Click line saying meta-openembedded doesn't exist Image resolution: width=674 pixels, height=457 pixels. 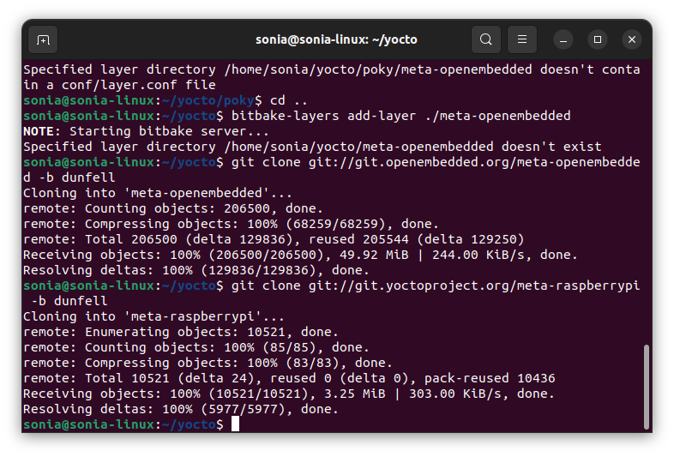312,147
